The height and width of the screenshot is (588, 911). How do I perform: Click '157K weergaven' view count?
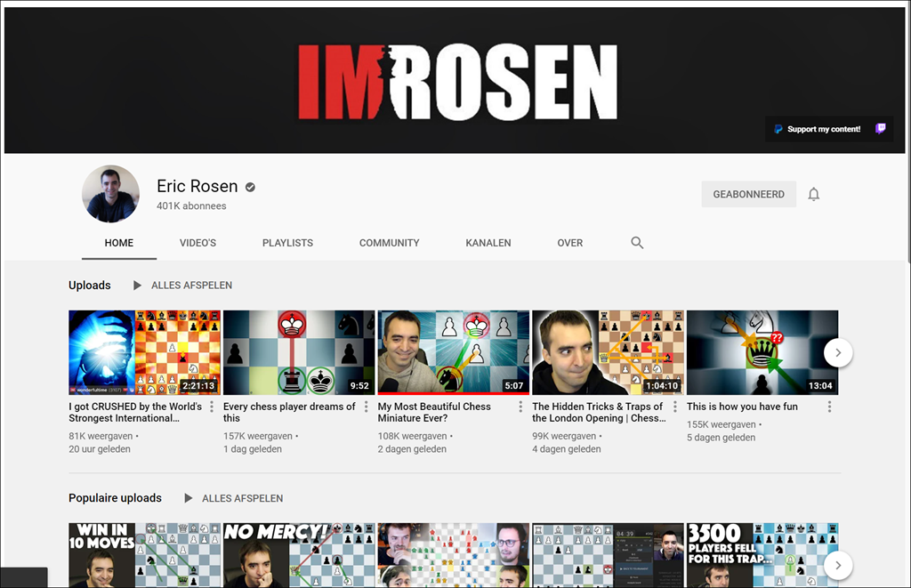point(258,436)
